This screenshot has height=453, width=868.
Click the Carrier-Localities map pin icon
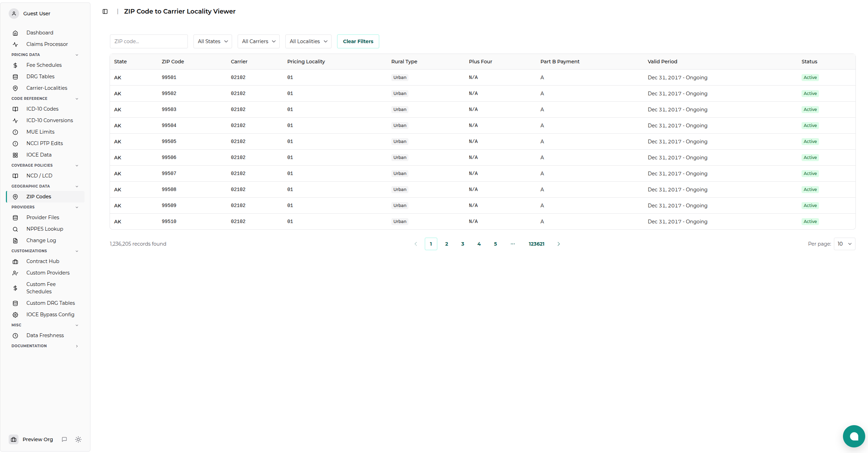(15, 88)
